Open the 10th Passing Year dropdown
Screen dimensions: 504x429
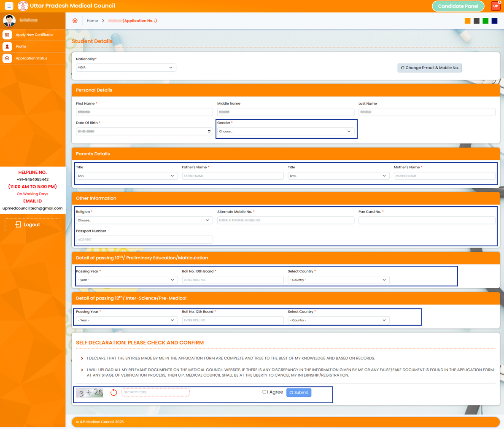pos(126,280)
